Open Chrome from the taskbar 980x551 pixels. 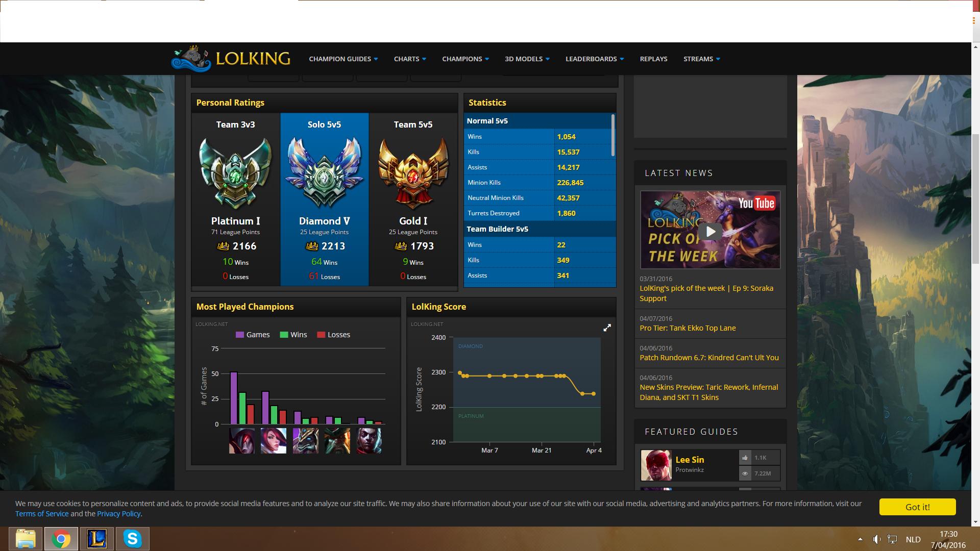point(61,539)
